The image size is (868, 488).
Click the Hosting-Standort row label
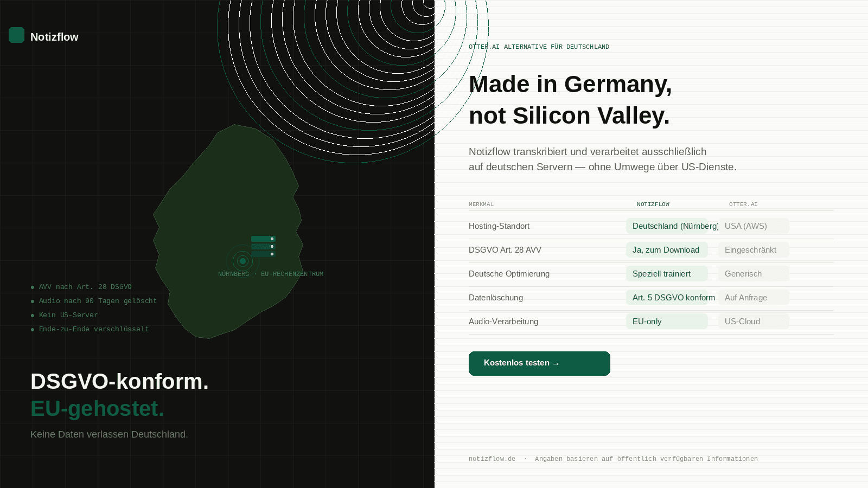click(499, 226)
